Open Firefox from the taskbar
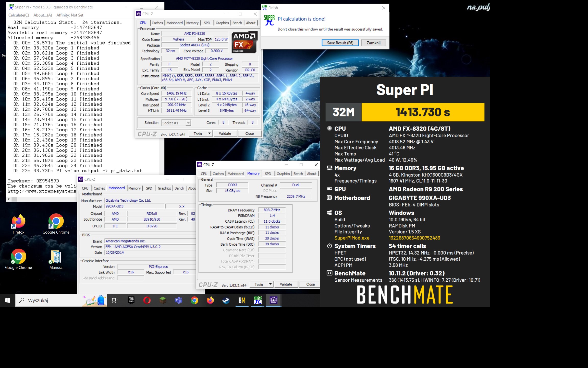588x368 pixels. (210, 300)
